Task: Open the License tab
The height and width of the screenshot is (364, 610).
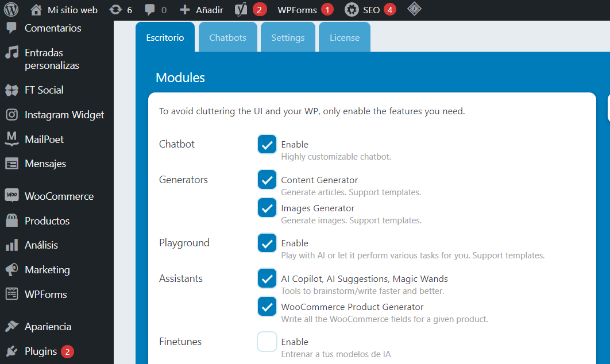Action: [x=344, y=37]
